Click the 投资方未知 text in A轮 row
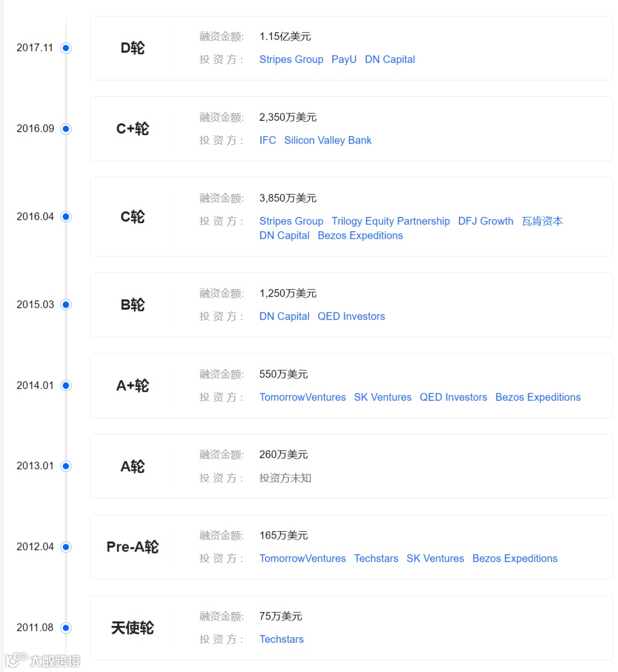Screen dimensions: 618x672 click(285, 478)
